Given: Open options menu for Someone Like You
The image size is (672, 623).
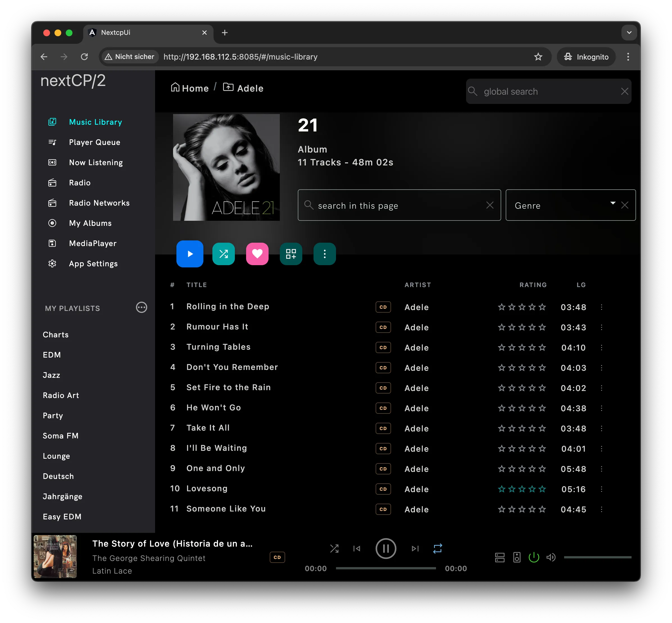Looking at the screenshot, I should coord(601,510).
